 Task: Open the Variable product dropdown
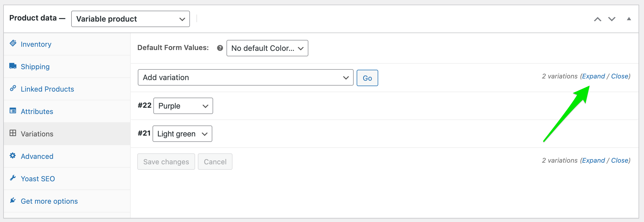130,19
